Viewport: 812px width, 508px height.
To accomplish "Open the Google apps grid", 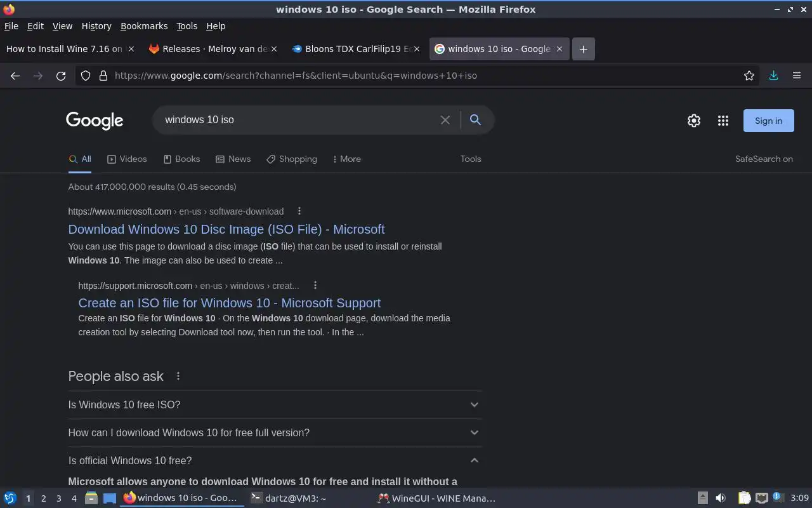I will point(723,121).
